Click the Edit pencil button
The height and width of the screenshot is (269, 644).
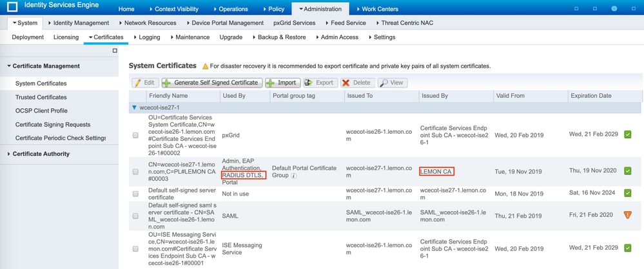(x=145, y=83)
